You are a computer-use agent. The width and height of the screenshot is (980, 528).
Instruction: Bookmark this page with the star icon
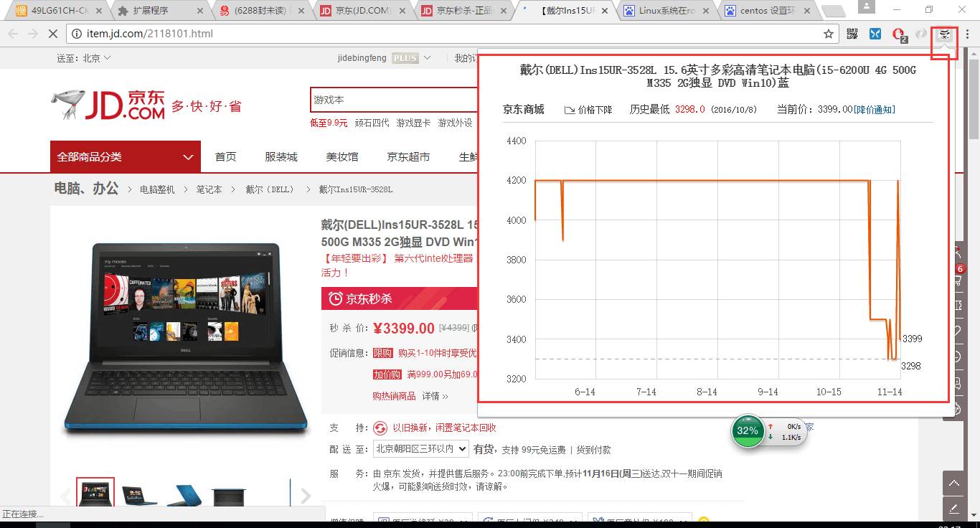coord(829,34)
